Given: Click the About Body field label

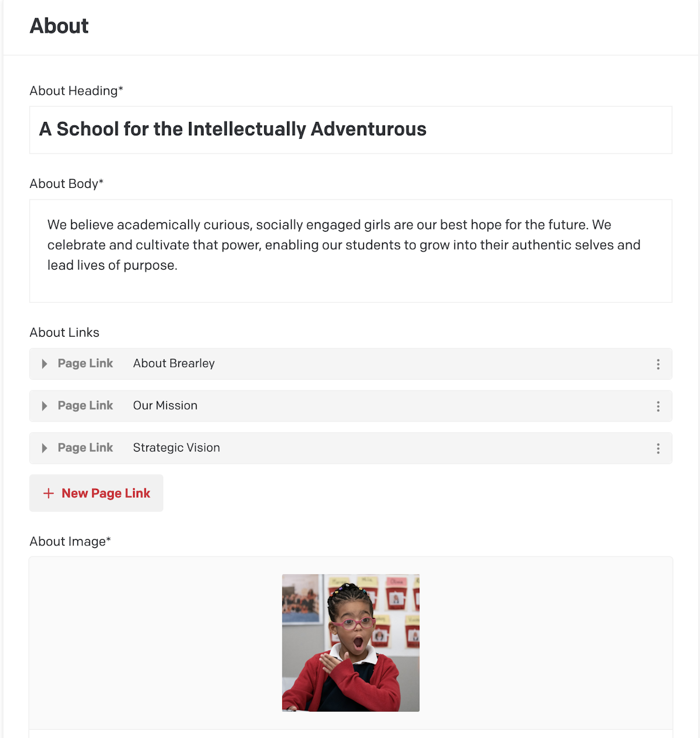Looking at the screenshot, I should tap(66, 184).
